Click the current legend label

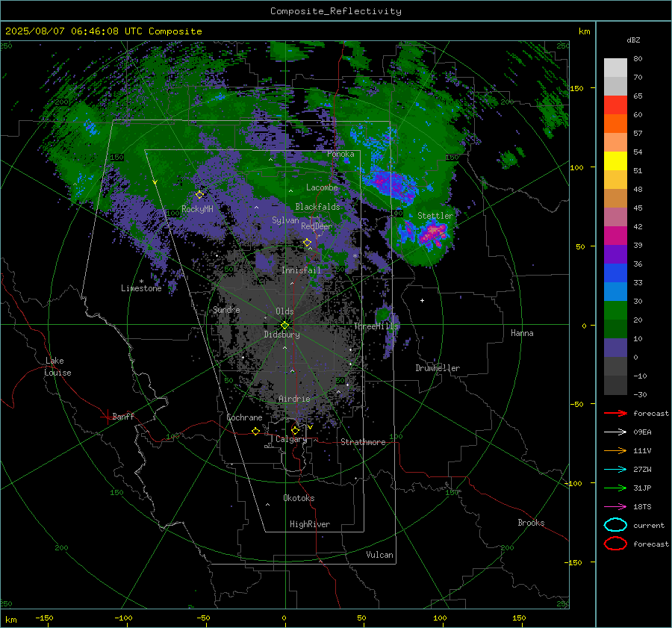649,525
